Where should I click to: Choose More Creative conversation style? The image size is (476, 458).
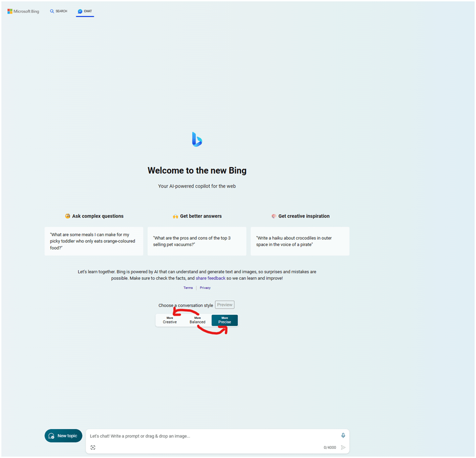(x=170, y=320)
